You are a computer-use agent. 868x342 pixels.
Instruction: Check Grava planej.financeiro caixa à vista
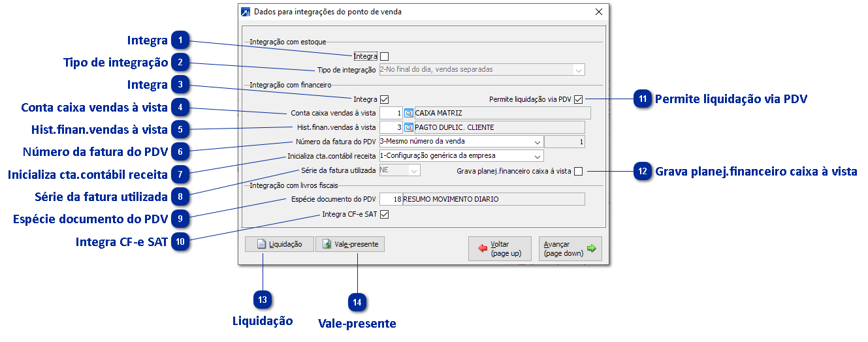click(579, 172)
